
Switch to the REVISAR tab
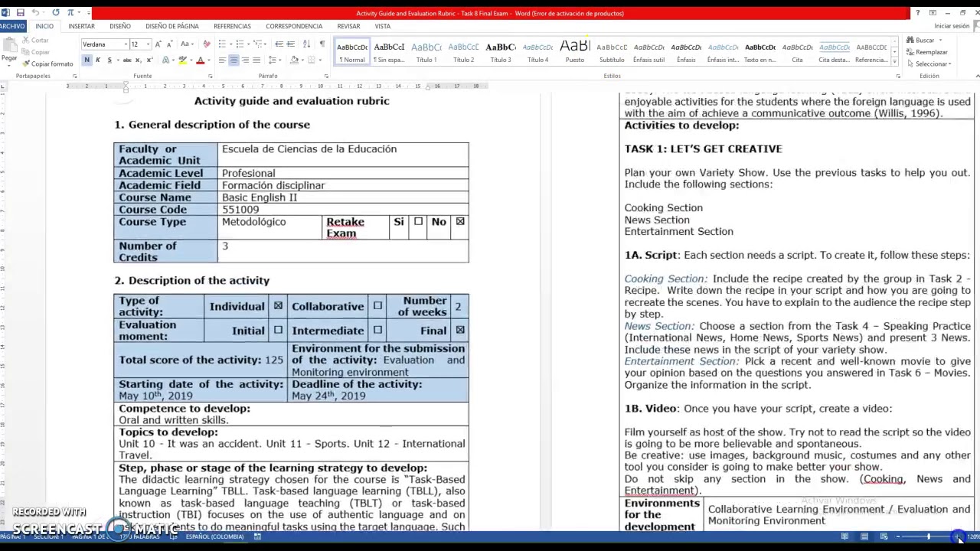point(348,26)
